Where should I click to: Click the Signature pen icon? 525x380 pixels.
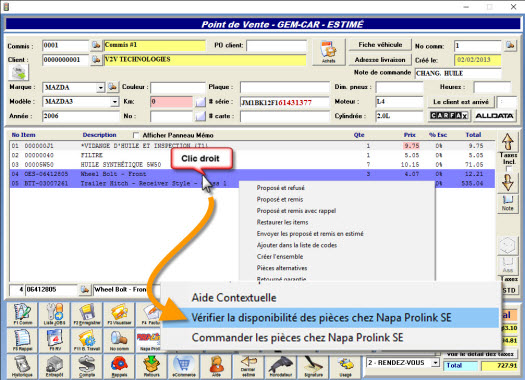(x=313, y=366)
